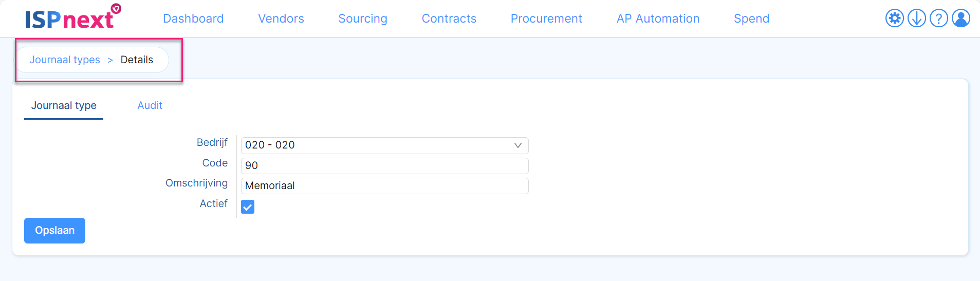Expand the Bedrijf dropdown arrow
The width and height of the screenshot is (980, 281).
[x=518, y=145]
